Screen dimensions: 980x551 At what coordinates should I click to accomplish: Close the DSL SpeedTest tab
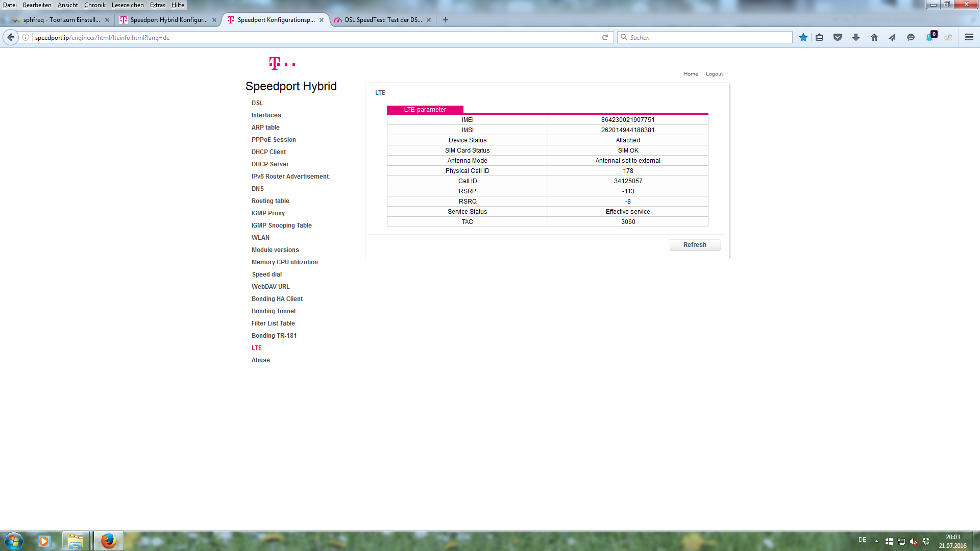429,20
